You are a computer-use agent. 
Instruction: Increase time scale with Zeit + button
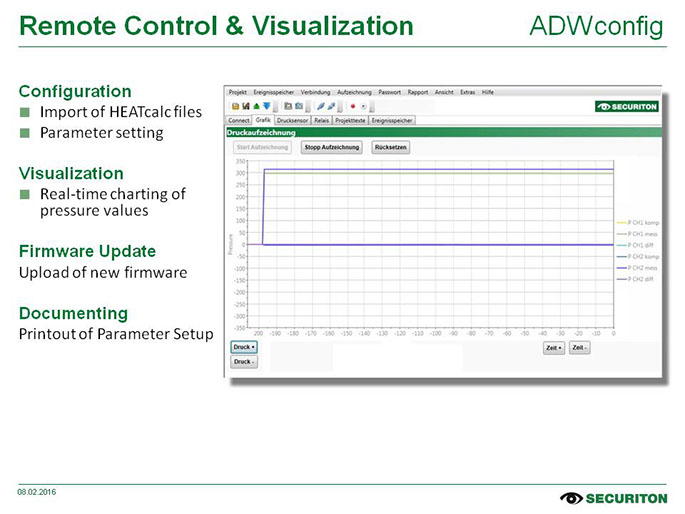pyautogui.click(x=553, y=348)
